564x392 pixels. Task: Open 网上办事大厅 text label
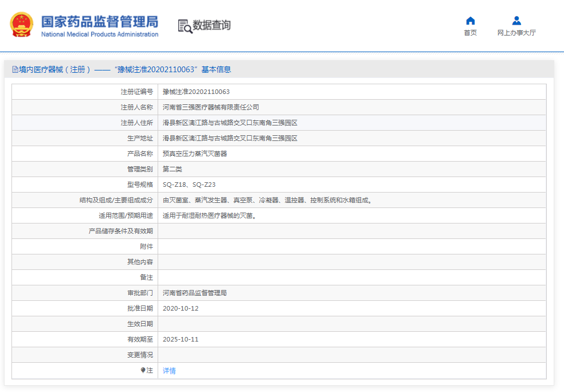tap(516, 33)
